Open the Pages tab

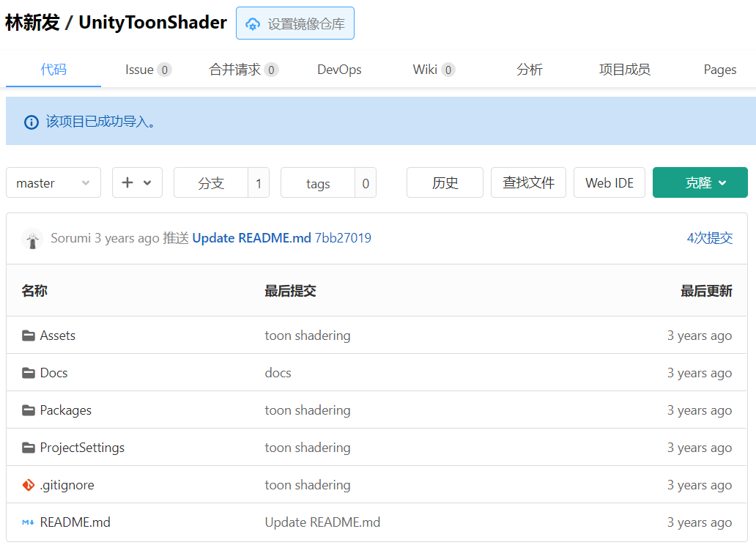point(720,70)
